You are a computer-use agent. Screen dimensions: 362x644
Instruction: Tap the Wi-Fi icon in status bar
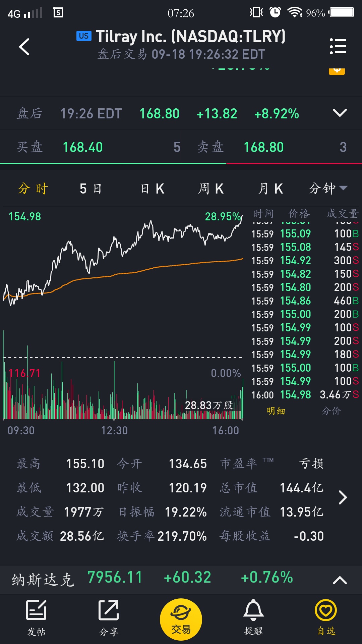[x=295, y=12]
